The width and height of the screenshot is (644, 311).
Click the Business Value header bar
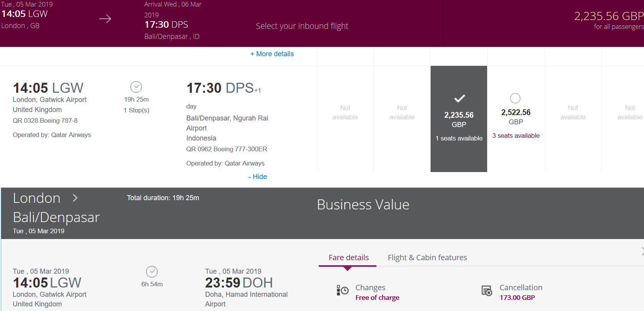(x=363, y=205)
